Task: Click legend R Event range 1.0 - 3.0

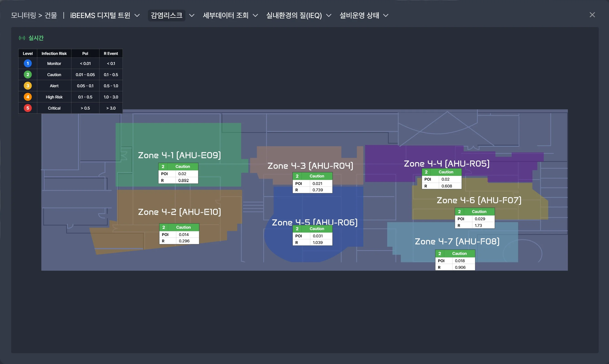Action: click(x=111, y=97)
